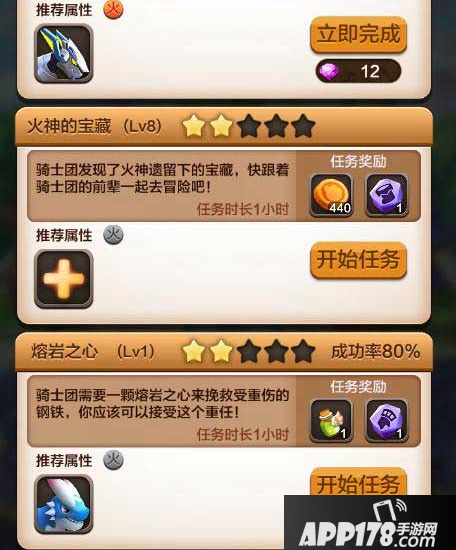This screenshot has height=550, width=456.
Task: Click the purple gem cost 12 badge
Action: (358, 71)
